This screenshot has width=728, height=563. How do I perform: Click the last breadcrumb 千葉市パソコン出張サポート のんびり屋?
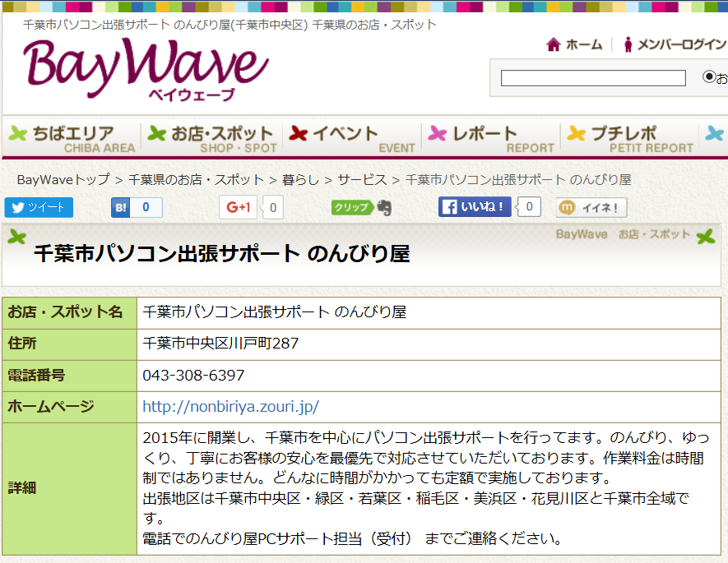518,179
